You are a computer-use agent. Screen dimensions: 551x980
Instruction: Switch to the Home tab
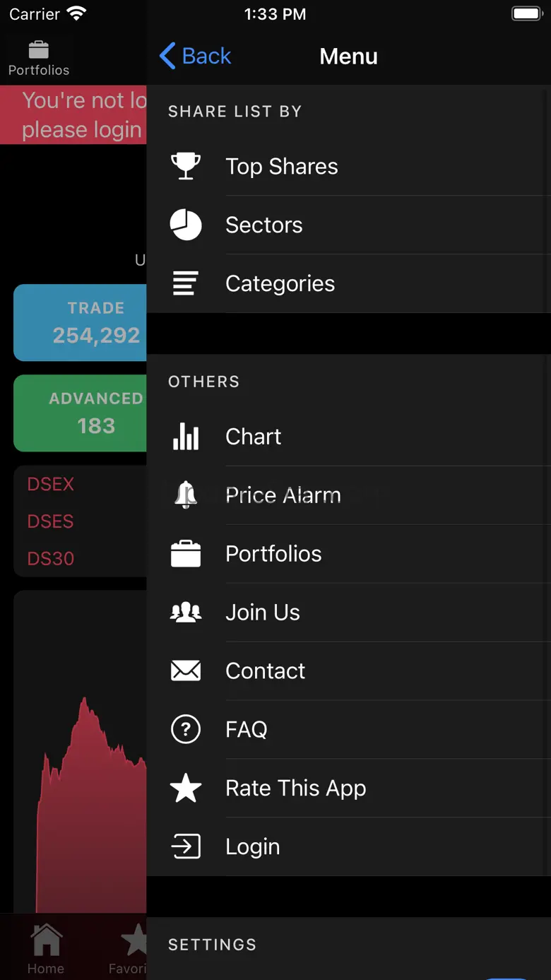(x=46, y=948)
